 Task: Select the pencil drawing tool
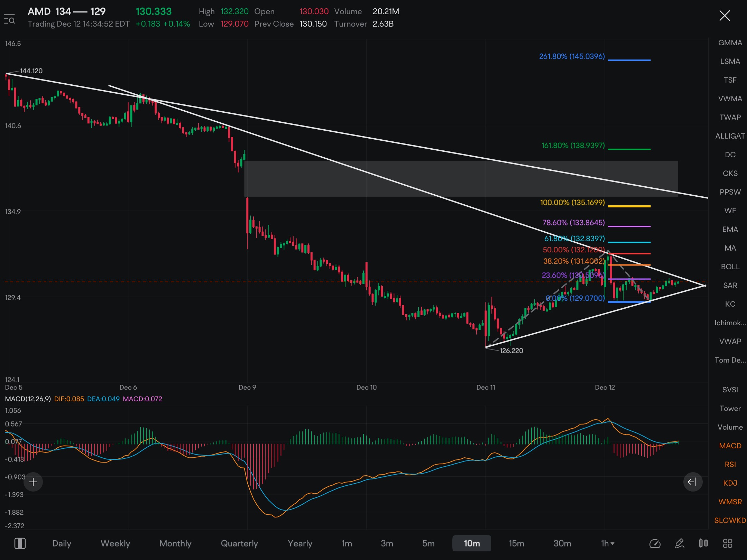coord(680,543)
